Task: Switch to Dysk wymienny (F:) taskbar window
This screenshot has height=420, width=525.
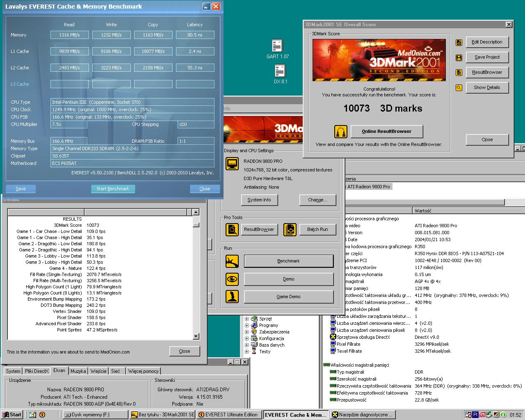Action: coord(95,415)
